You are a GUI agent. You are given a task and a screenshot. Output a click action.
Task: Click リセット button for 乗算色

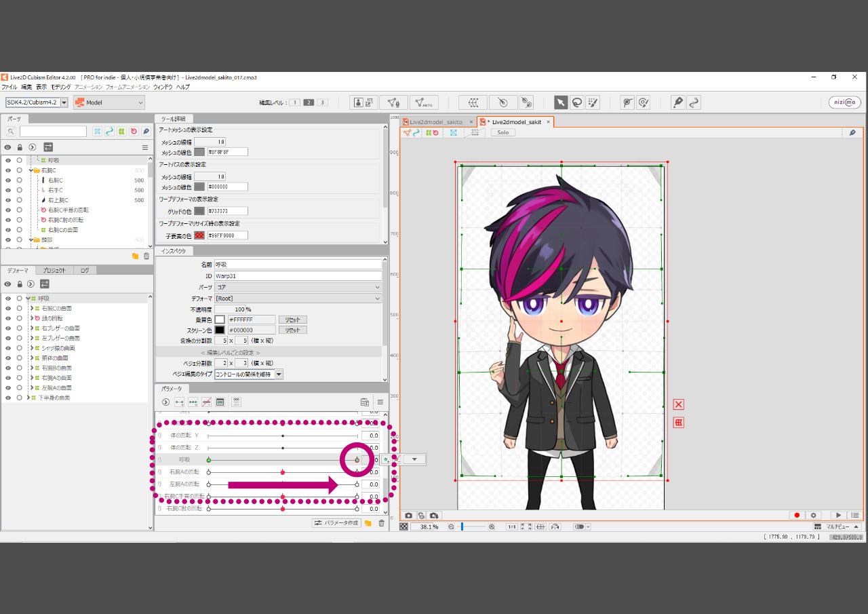tap(292, 320)
